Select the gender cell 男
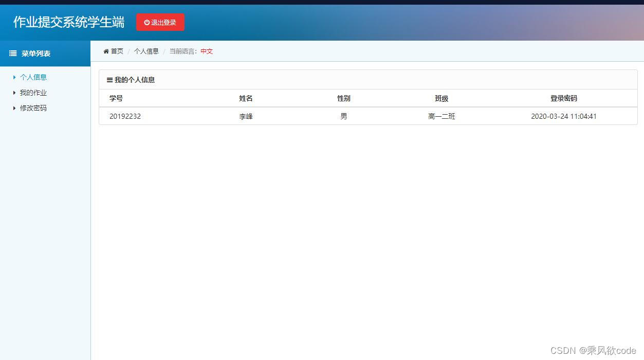Viewport: 644px width, 360px height. [344, 116]
